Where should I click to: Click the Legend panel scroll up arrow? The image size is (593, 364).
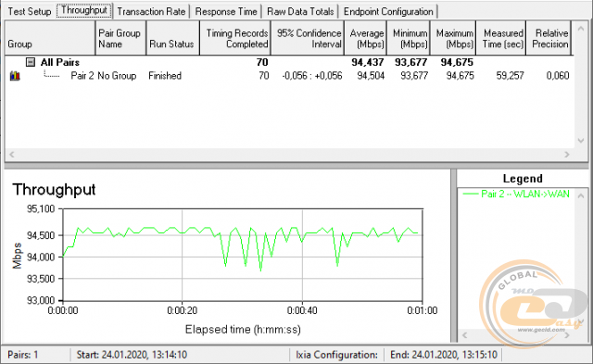click(581, 195)
